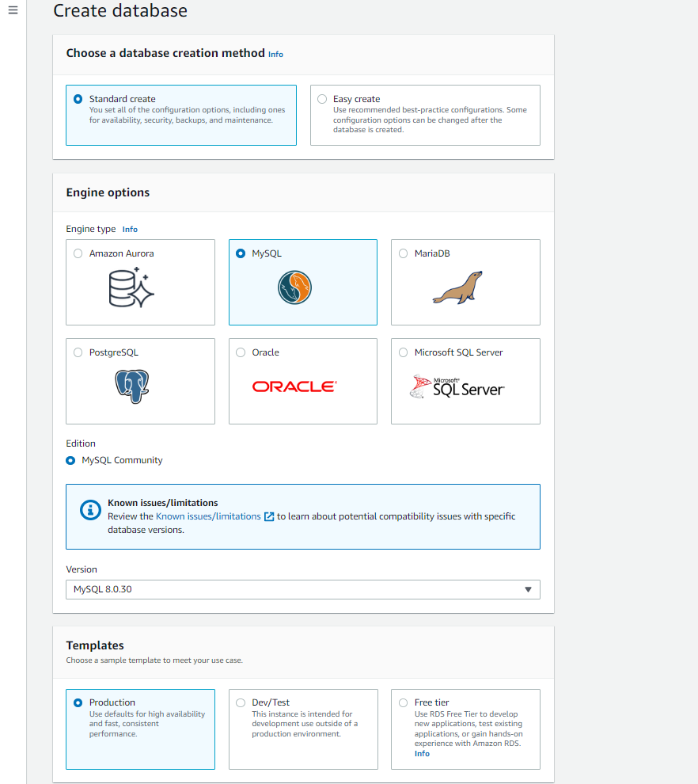Click the 'Known issues/limitations' notice title

[163, 503]
